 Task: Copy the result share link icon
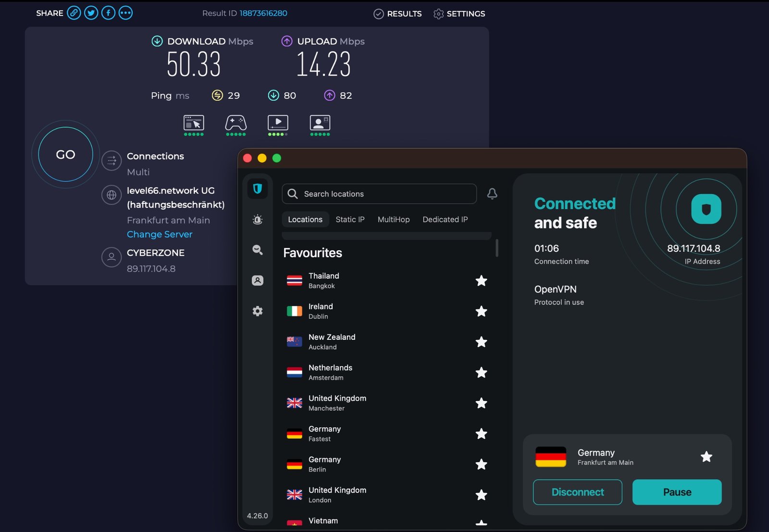[74, 13]
